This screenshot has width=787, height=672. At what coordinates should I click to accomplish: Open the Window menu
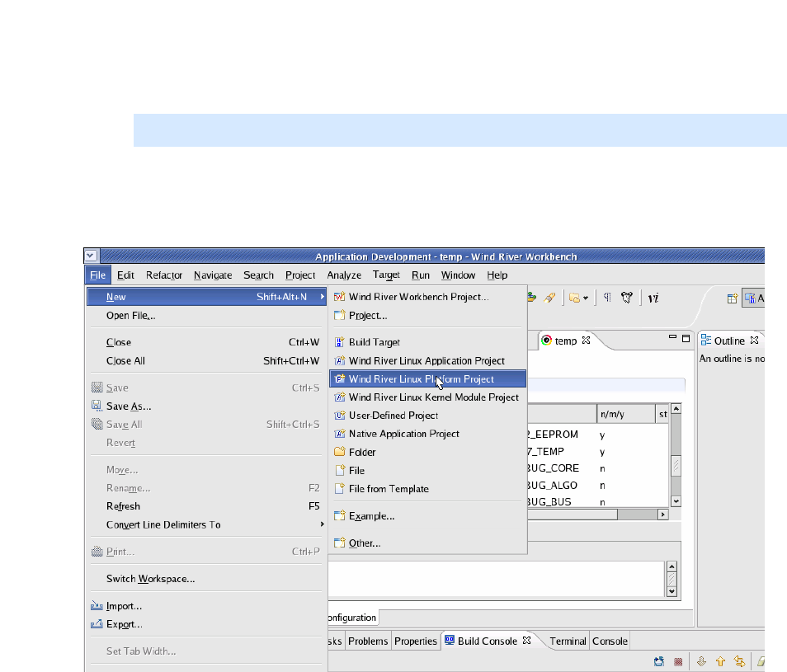tap(458, 275)
